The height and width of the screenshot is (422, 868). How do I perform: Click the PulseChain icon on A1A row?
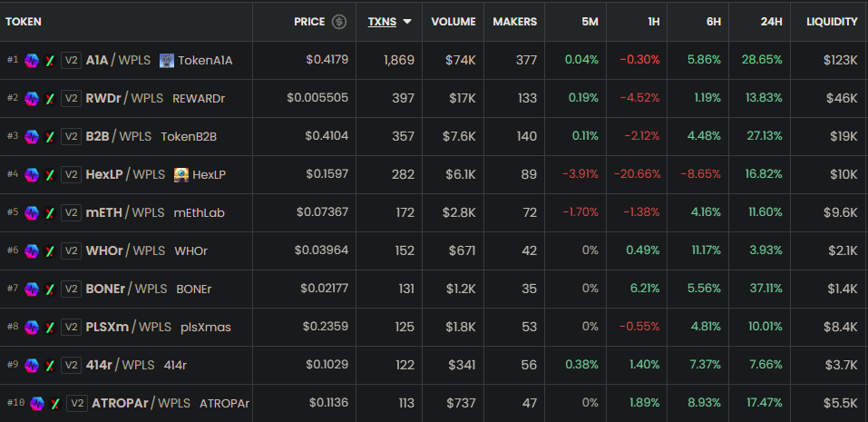(32, 61)
